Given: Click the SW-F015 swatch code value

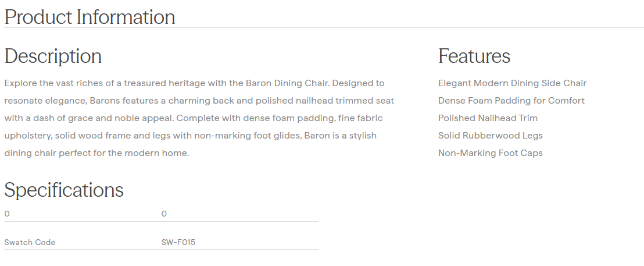Looking at the screenshot, I should click(178, 242).
